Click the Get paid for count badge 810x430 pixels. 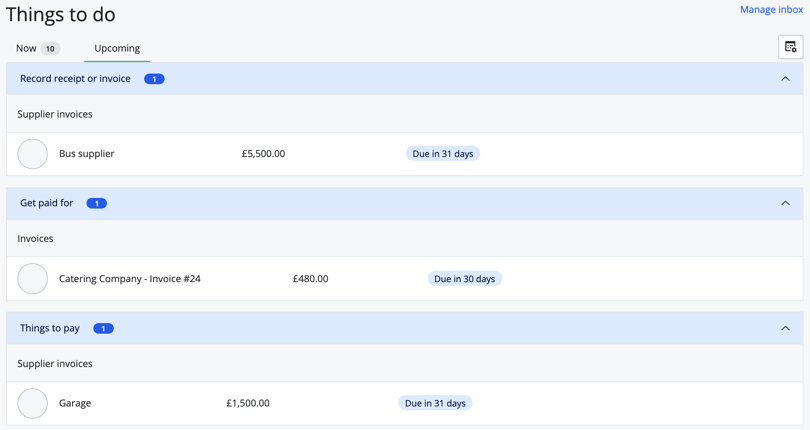pyautogui.click(x=97, y=203)
